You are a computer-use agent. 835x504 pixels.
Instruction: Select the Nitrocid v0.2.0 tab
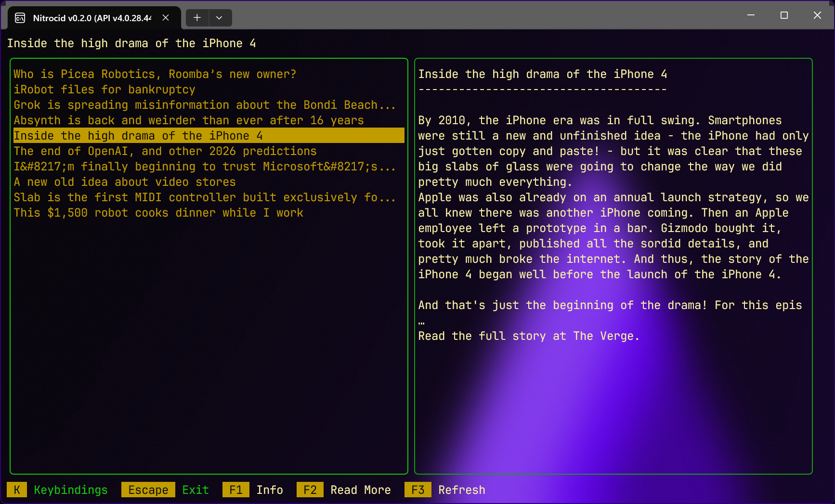(x=91, y=18)
